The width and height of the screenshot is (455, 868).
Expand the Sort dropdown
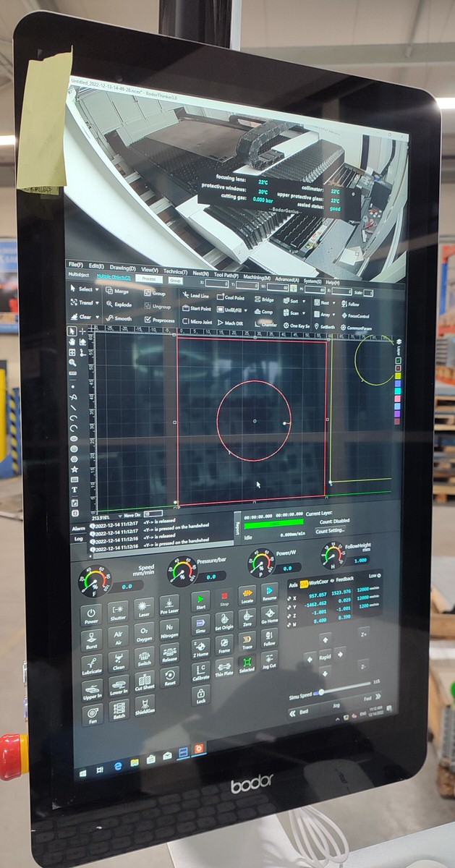[x=293, y=300]
